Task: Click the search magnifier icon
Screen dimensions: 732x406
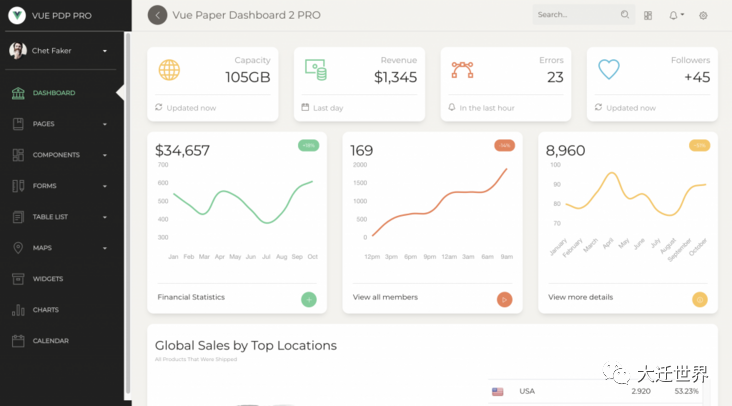Action: (x=625, y=15)
